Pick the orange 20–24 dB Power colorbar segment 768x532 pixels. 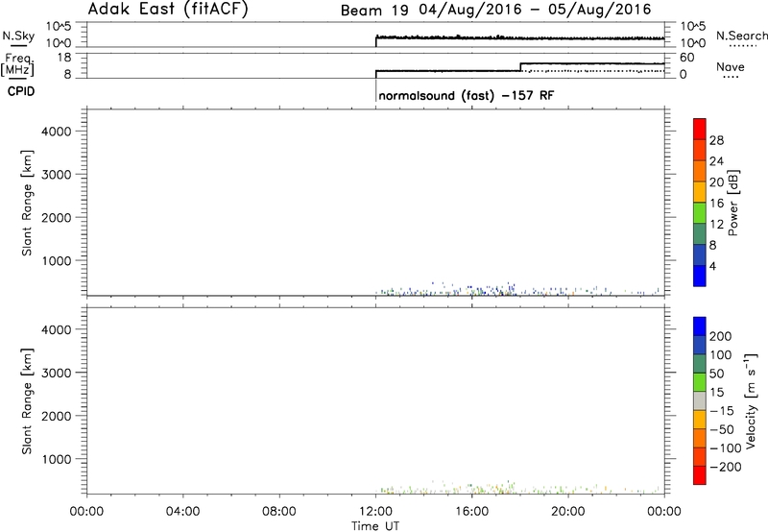(700, 171)
